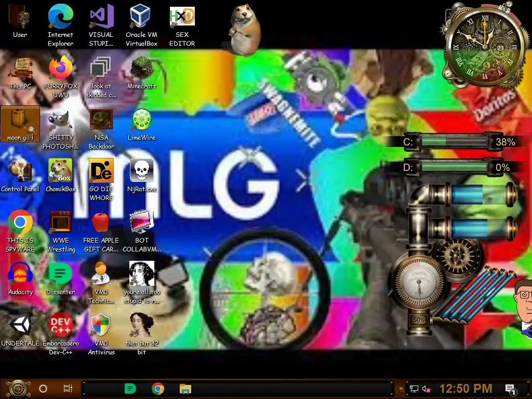Open the notification center icon
The width and height of the screenshot is (532, 399).
coord(511,389)
